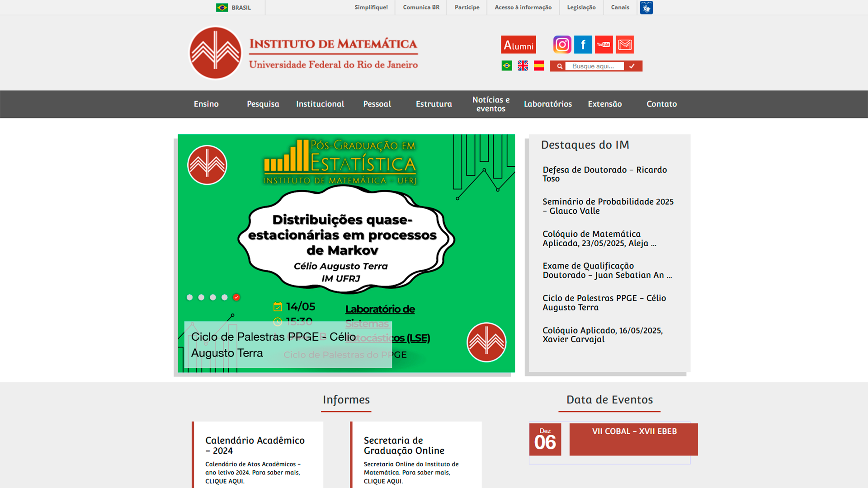Click Acesso à informação link
868x488 pixels.
tap(523, 7)
